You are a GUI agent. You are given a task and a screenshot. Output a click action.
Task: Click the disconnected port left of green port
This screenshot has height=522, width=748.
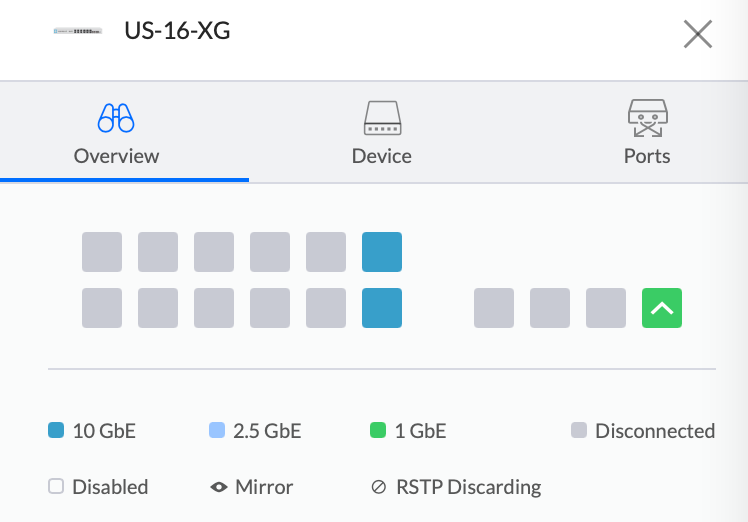tap(605, 309)
